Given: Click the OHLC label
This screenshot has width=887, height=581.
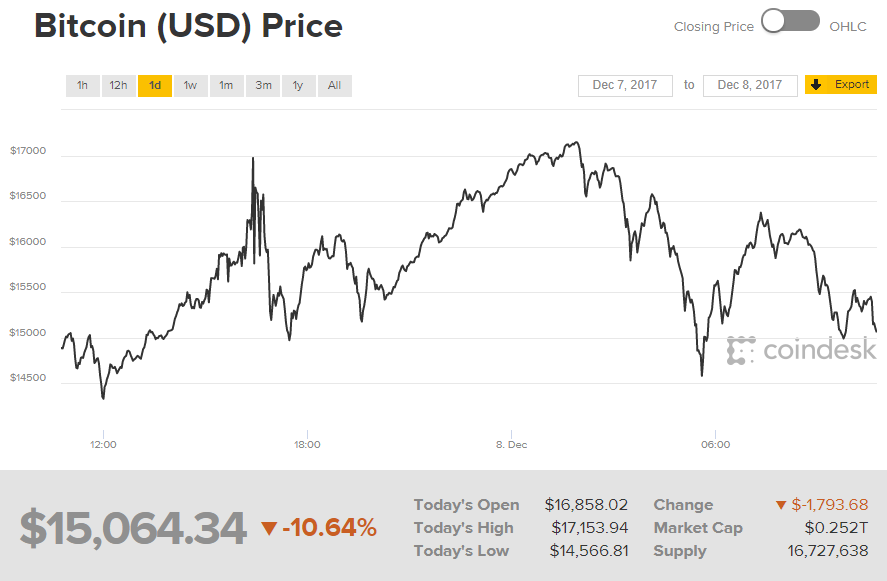Looking at the screenshot, I should [849, 27].
